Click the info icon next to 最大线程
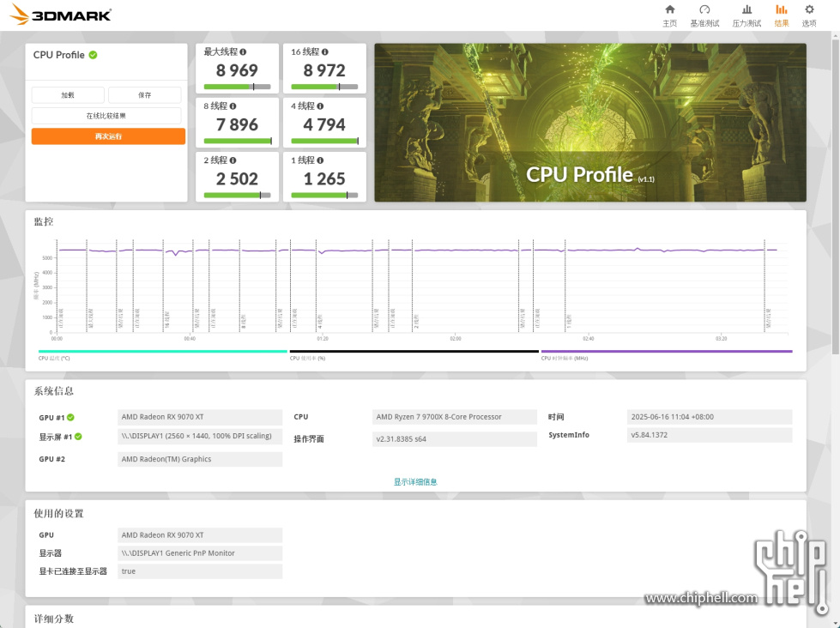This screenshot has height=628, width=840. pyautogui.click(x=243, y=52)
